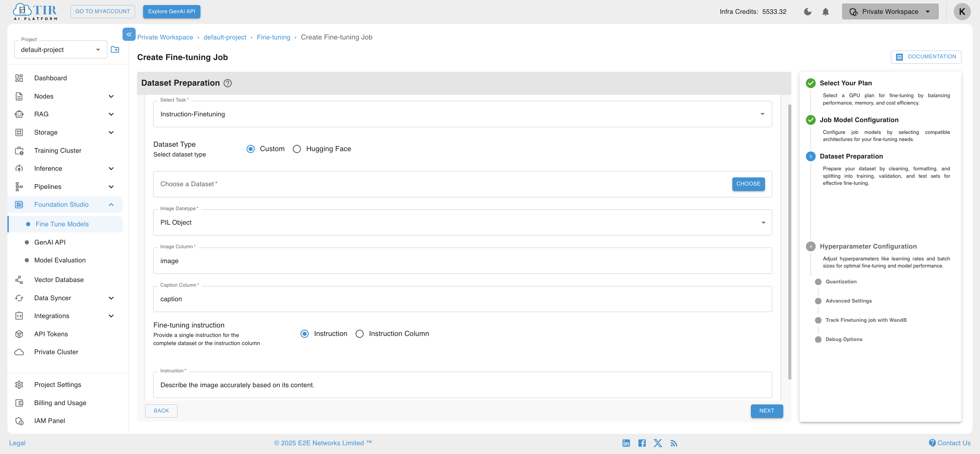Click the Dashboard grid icon
980x454 pixels.
(19, 78)
